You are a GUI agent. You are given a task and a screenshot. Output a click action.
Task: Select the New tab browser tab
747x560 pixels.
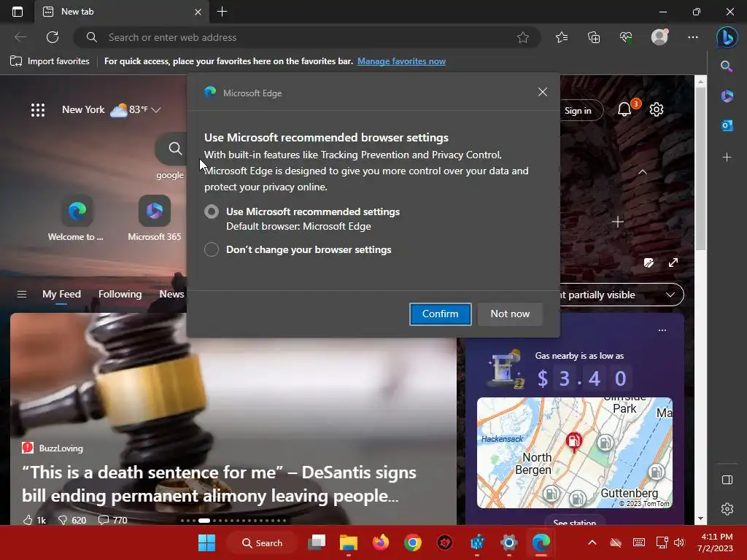pyautogui.click(x=122, y=12)
